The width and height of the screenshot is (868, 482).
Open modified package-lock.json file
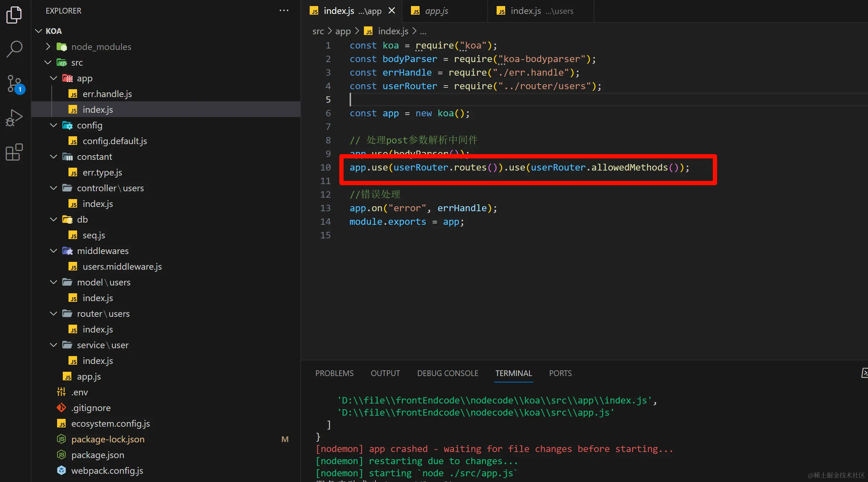pos(166,439)
